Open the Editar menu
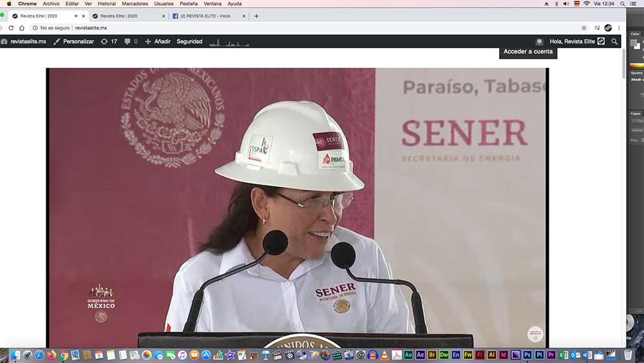This screenshot has height=363, width=644. (72, 4)
